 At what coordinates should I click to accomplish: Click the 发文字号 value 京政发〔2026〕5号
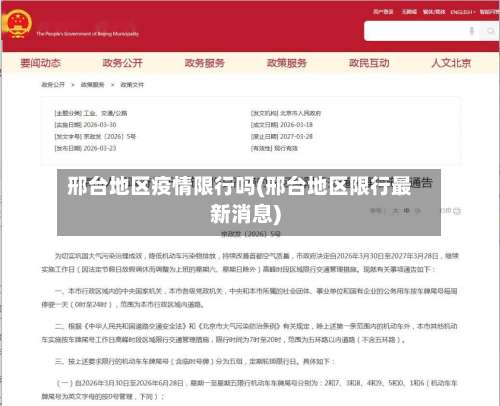click(x=110, y=136)
